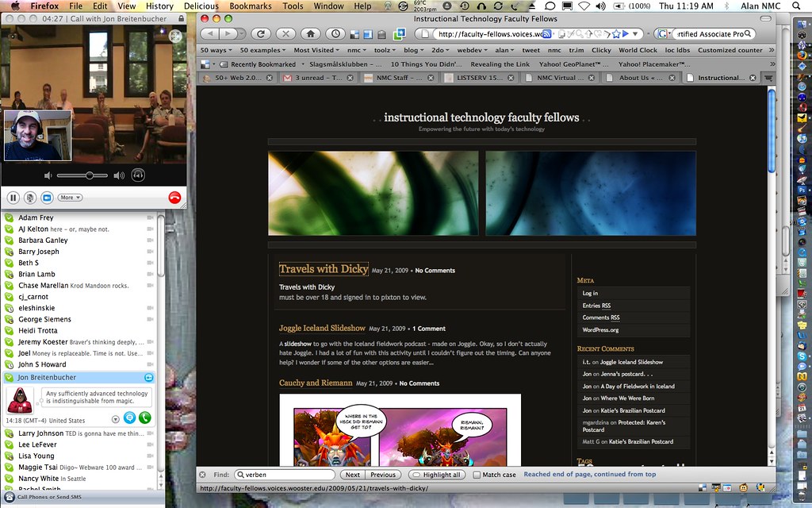
Task: Open the Bookmarks menu in menu bar
Action: [251, 6]
